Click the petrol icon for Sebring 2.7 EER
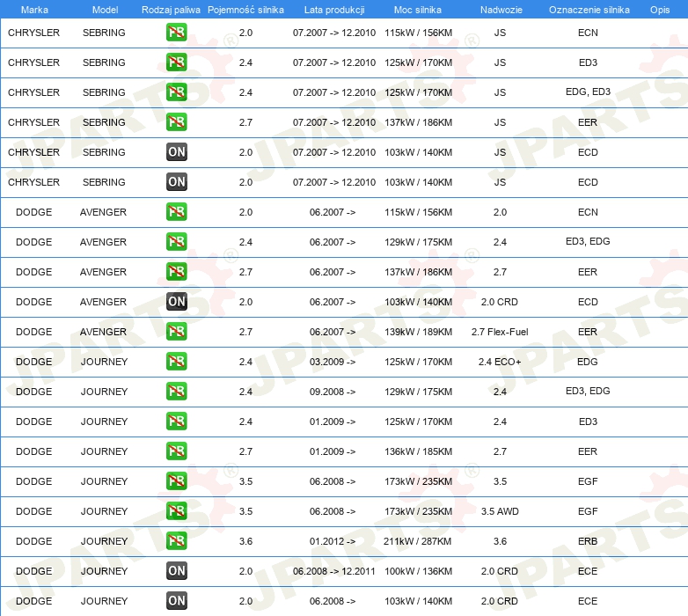The height and width of the screenshot is (616, 688). click(x=176, y=122)
